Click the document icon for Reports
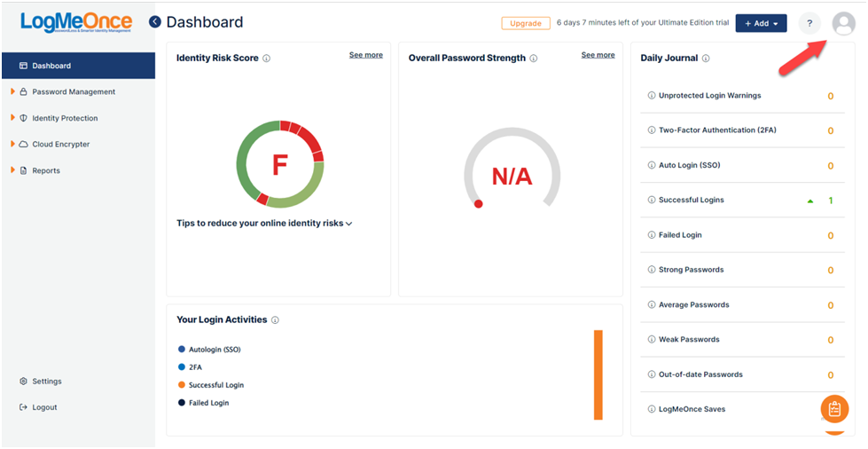Viewport: 868px width, 449px height. (x=23, y=170)
